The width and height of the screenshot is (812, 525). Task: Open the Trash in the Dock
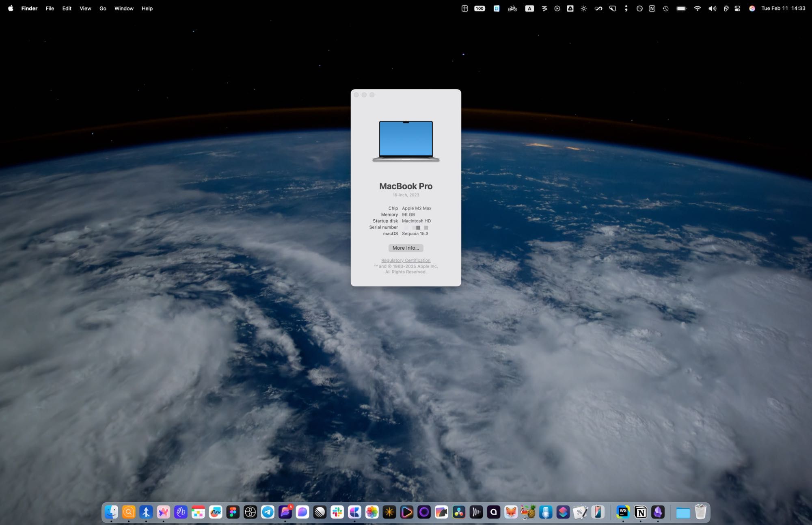701,512
